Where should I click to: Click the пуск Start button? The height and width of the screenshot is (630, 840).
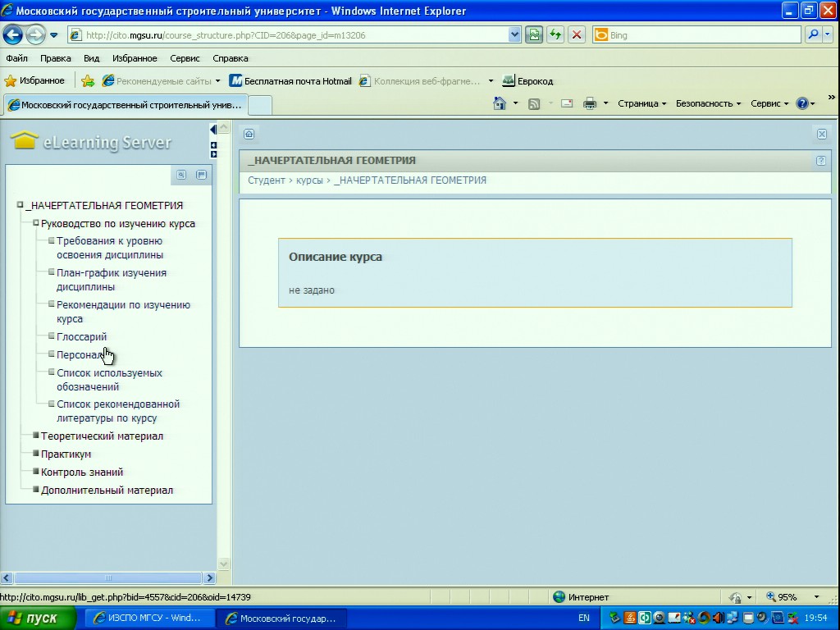38,619
